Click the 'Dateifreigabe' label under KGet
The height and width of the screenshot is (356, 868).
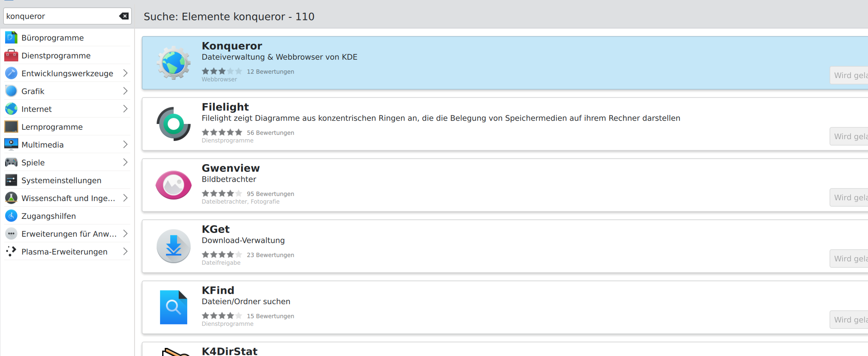[221, 263]
